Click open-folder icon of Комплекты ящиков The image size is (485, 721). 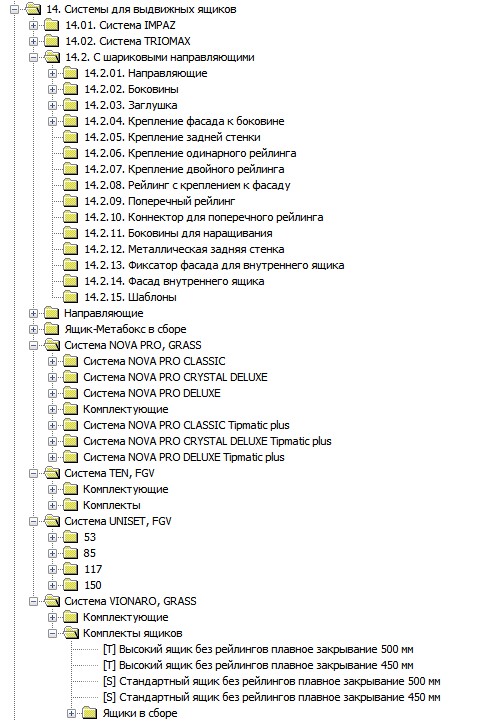[70, 633]
